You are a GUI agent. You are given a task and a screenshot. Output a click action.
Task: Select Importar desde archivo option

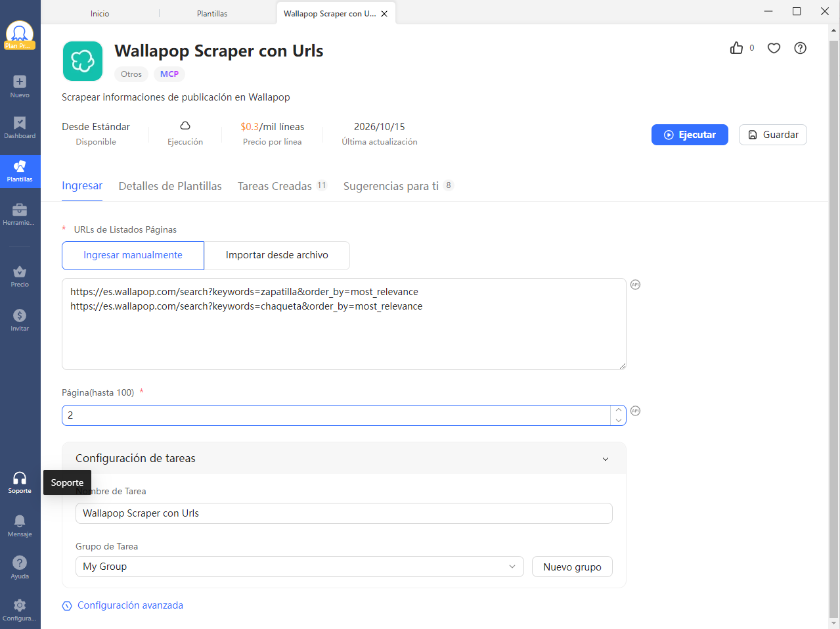tap(277, 255)
